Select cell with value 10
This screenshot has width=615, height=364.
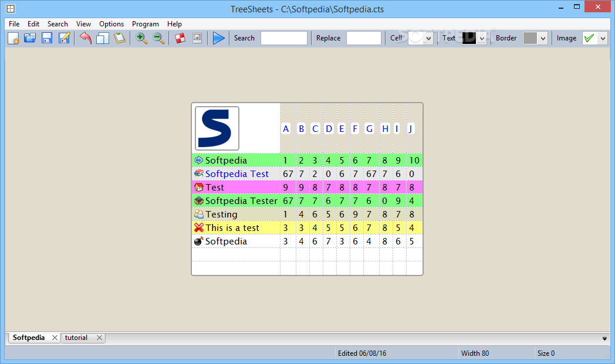(x=414, y=160)
